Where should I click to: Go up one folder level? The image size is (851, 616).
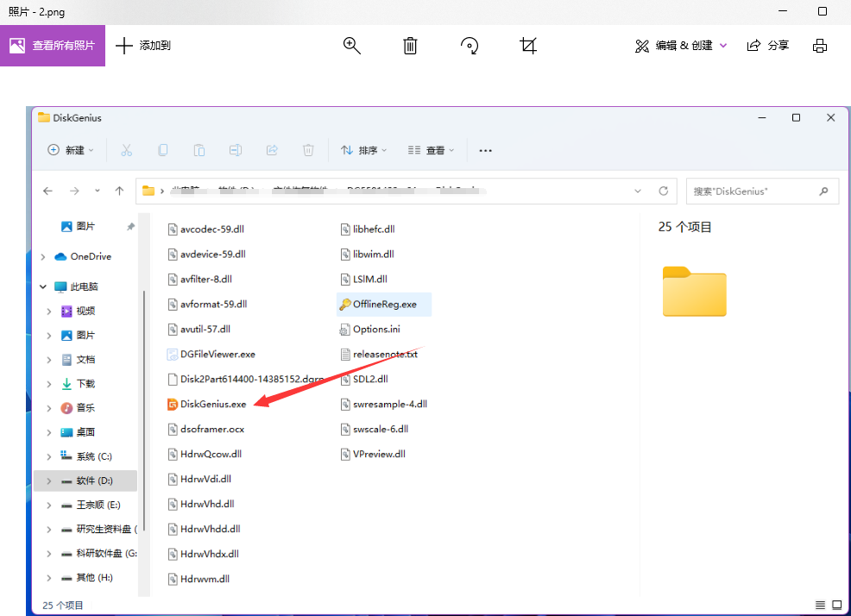[119, 191]
